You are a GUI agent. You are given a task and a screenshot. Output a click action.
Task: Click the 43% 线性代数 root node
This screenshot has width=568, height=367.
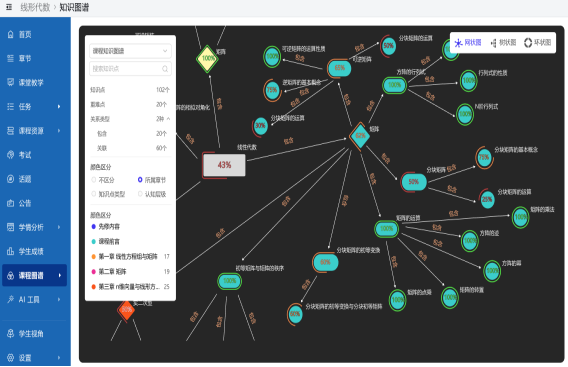click(224, 165)
